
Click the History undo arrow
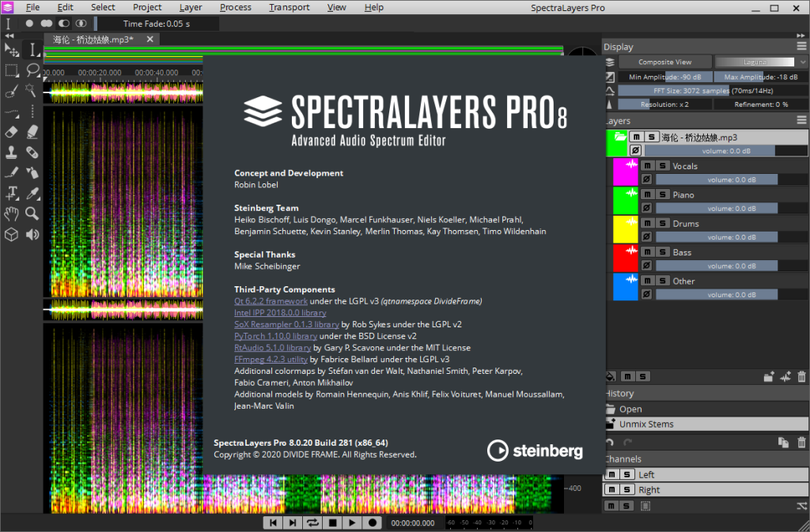point(610,443)
